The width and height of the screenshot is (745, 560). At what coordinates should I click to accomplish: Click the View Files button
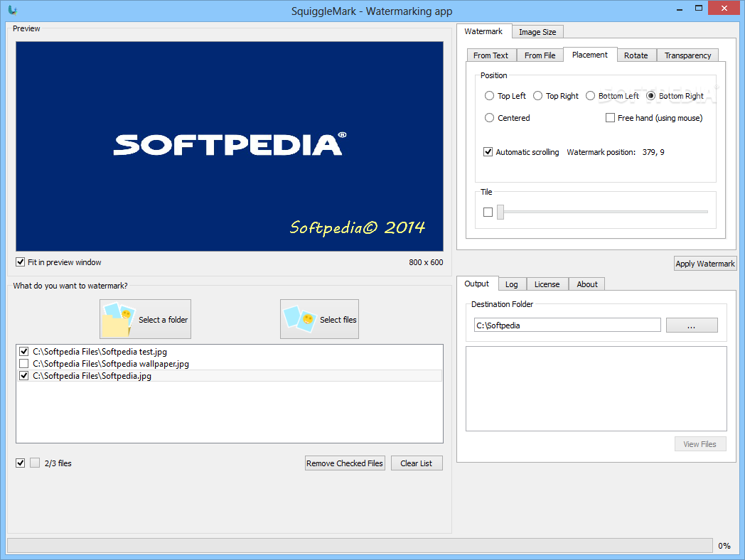[700, 444]
